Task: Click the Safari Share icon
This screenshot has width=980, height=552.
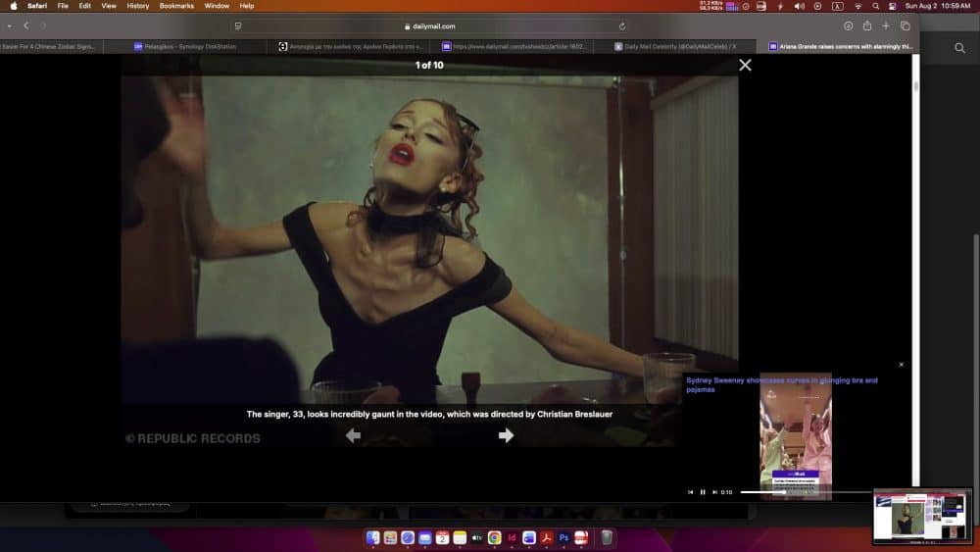Action: pos(867,25)
